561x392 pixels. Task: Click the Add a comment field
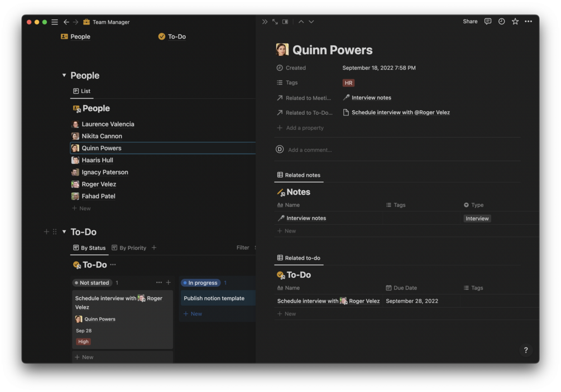click(309, 149)
